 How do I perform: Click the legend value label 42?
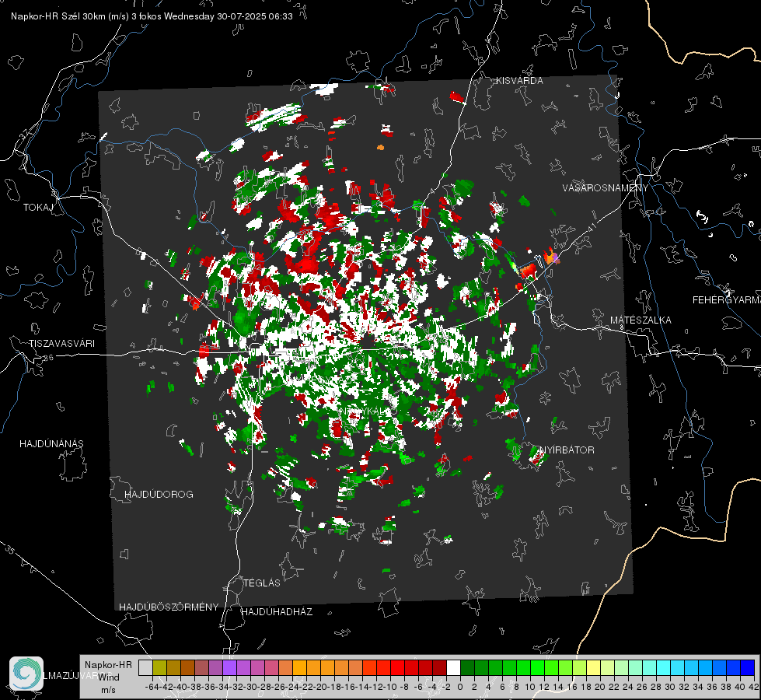pos(754,687)
